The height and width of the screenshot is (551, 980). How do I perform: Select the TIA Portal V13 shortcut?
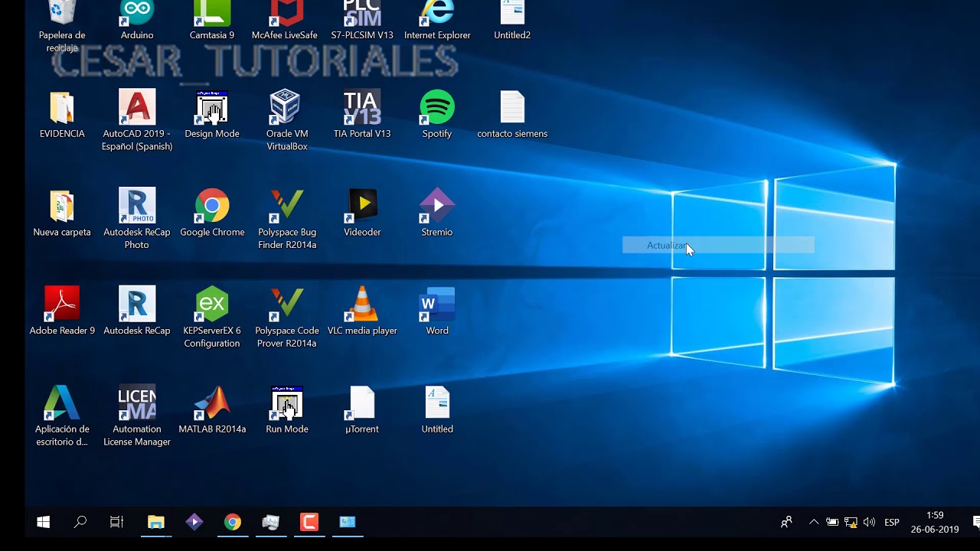[x=362, y=115]
